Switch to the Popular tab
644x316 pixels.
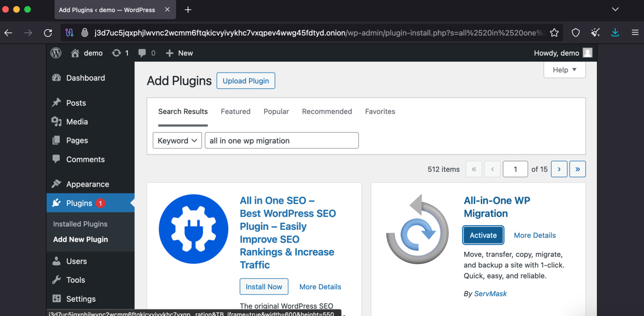pyautogui.click(x=276, y=112)
